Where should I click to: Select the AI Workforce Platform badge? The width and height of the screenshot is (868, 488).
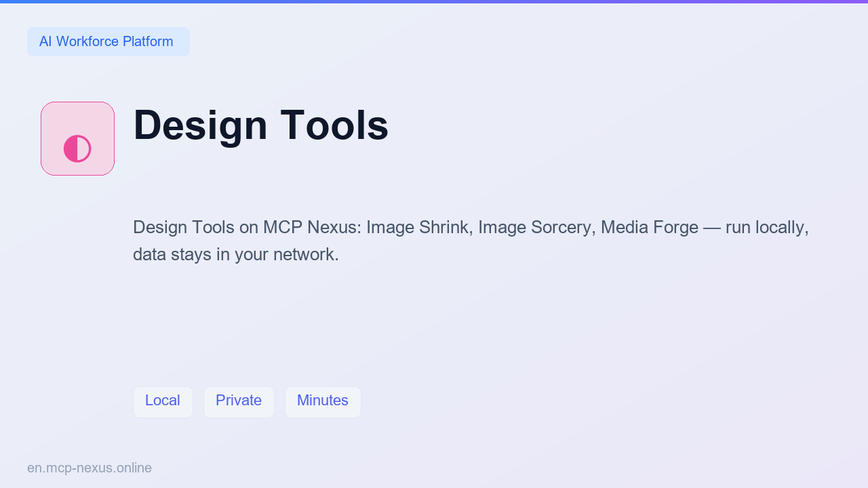click(x=108, y=41)
